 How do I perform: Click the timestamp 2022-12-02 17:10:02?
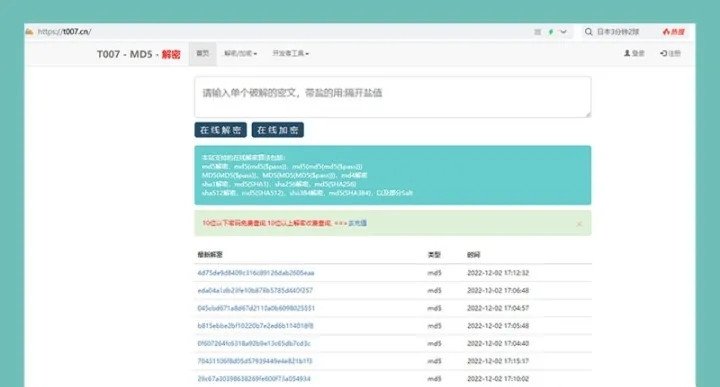[x=498, y=379]
